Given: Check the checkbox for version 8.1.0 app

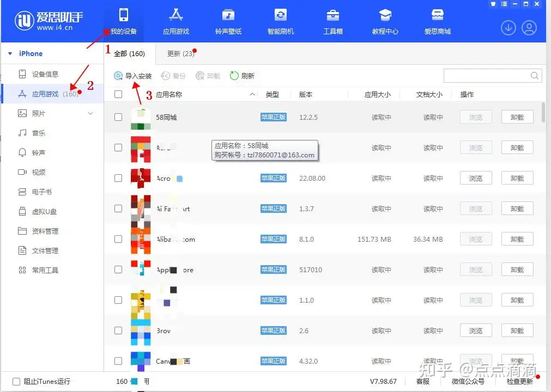Looking at the screenshot, I should coord(118,240).
